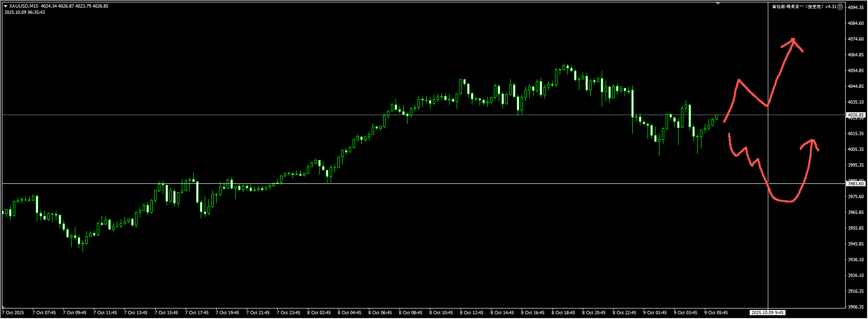Select the 4026.85 current price tag

[855, 115]
